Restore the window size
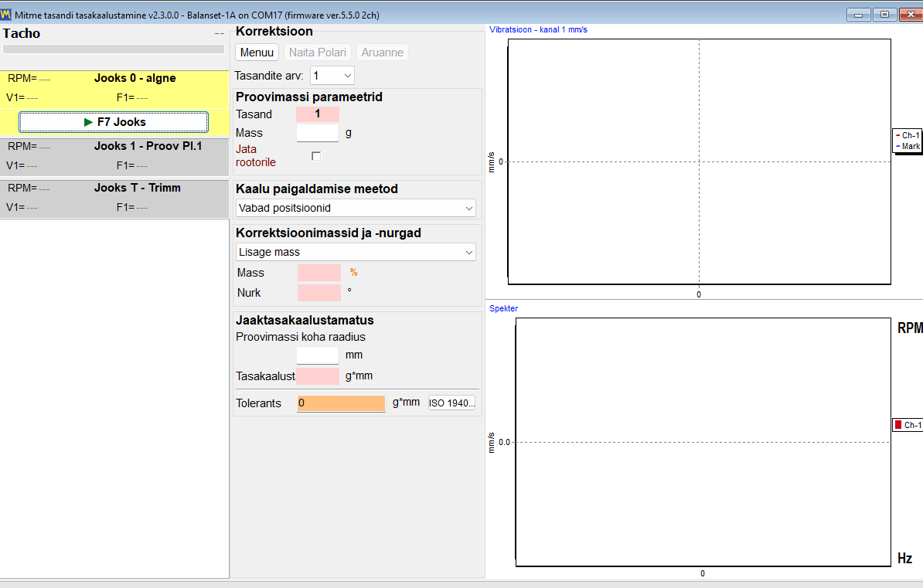This screenshot has height=588, width=923. point(885,14)
